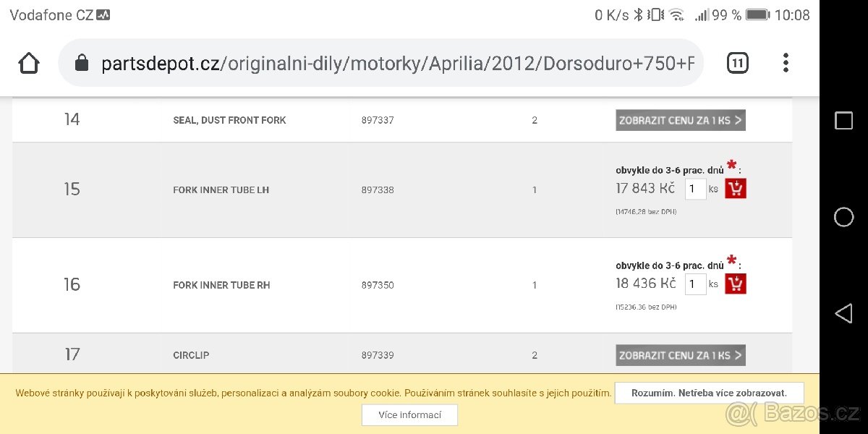Show price for SEAL, DUST FRONT FORK
The width and height of the screenshot is (868, 434).
[680, 120]
